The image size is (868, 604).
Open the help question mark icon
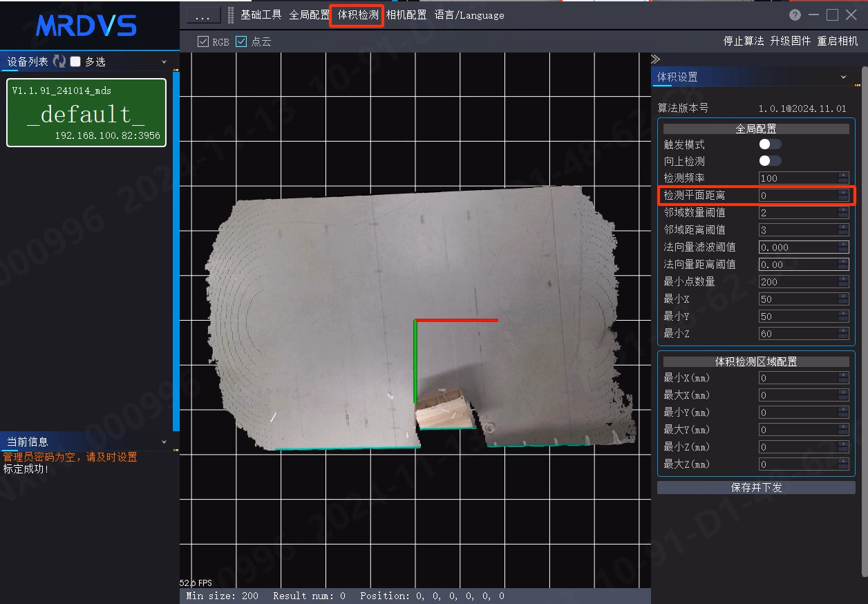pyautogui.click(x=795, y=15)
